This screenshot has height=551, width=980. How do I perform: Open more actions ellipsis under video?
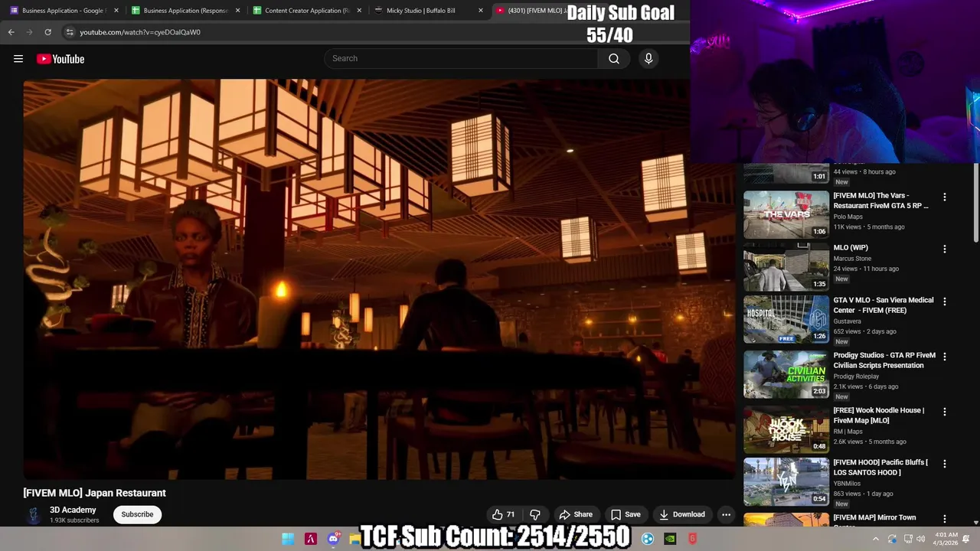point(726,514)
